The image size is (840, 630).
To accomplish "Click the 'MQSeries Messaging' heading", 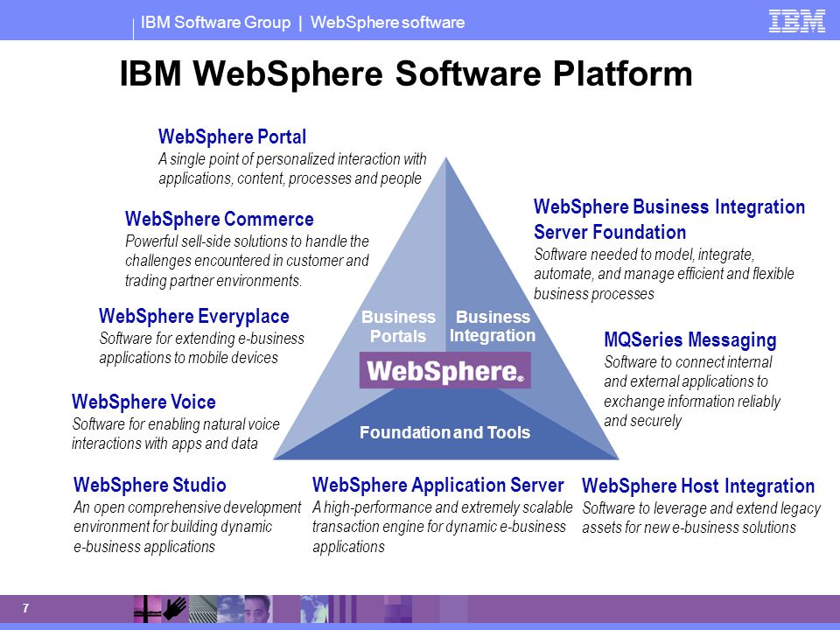I will pos(690,340).
